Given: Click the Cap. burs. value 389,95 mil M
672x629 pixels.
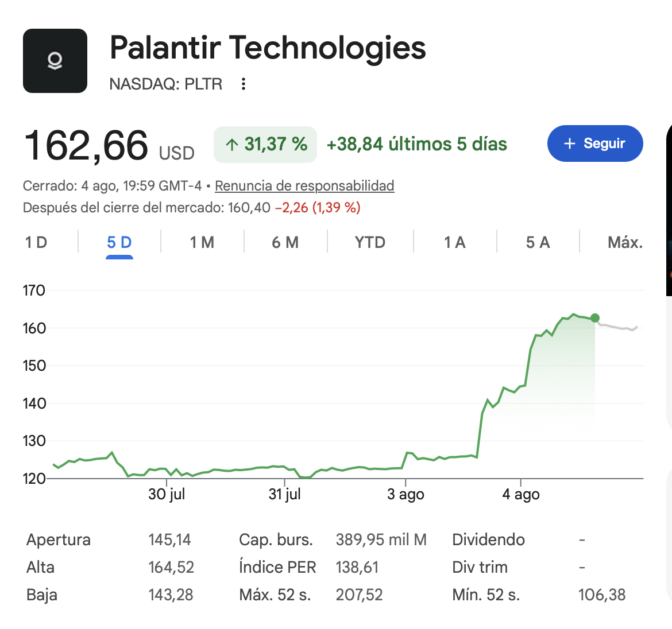Looking at the screenshot, I should (381, 539).
